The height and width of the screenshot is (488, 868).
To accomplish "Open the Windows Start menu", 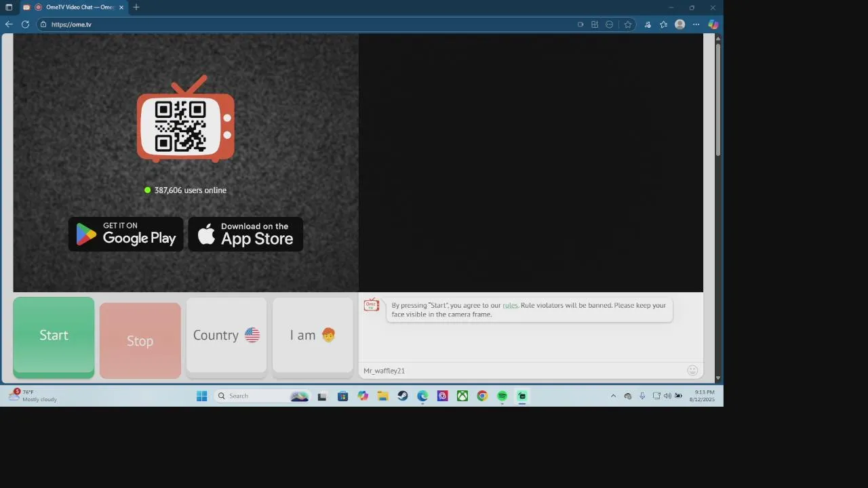I will pyautogui.click(x=201, y=396).
